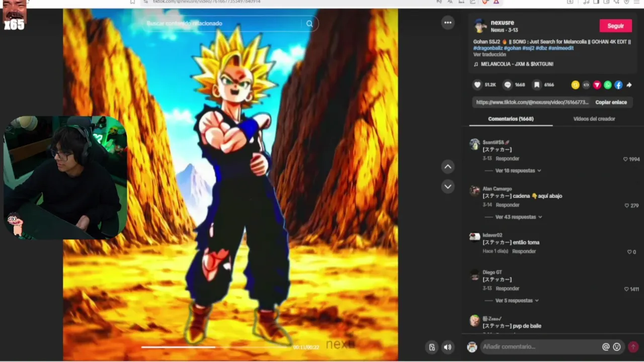This screenshot has width=644, height=362.
Task: Mute the video with the speaker icon
Action: tap(447, 347)
